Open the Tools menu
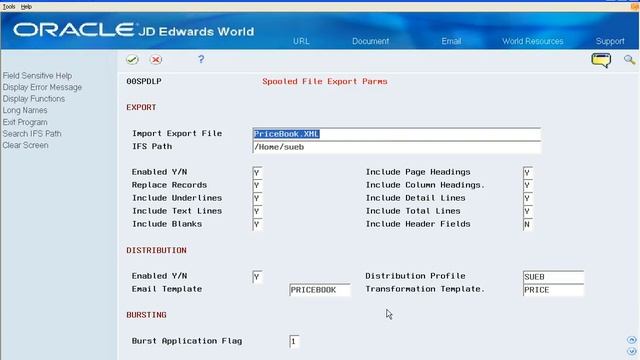640x360 pixels. (9, 7)
